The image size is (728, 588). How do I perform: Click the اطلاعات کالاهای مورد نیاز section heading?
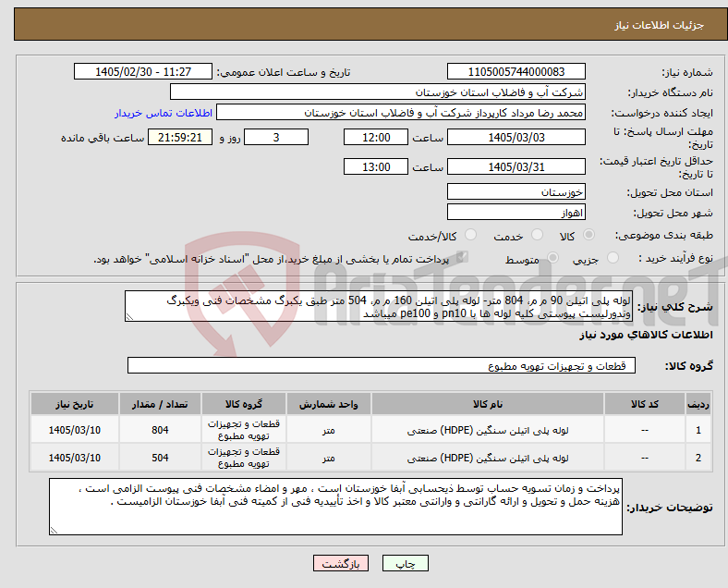pos(646,335)
